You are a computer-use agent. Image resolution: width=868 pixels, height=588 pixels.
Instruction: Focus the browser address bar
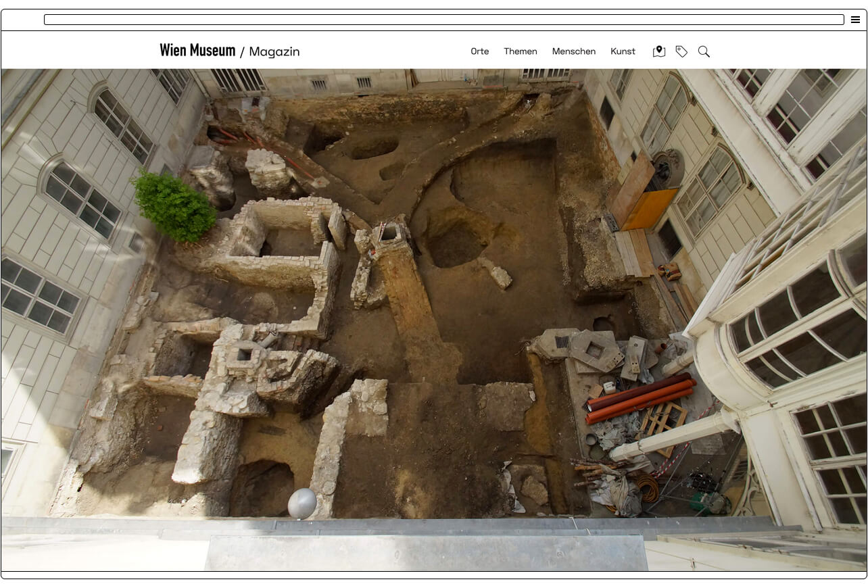pyautogui.click(x=443, y=20)
